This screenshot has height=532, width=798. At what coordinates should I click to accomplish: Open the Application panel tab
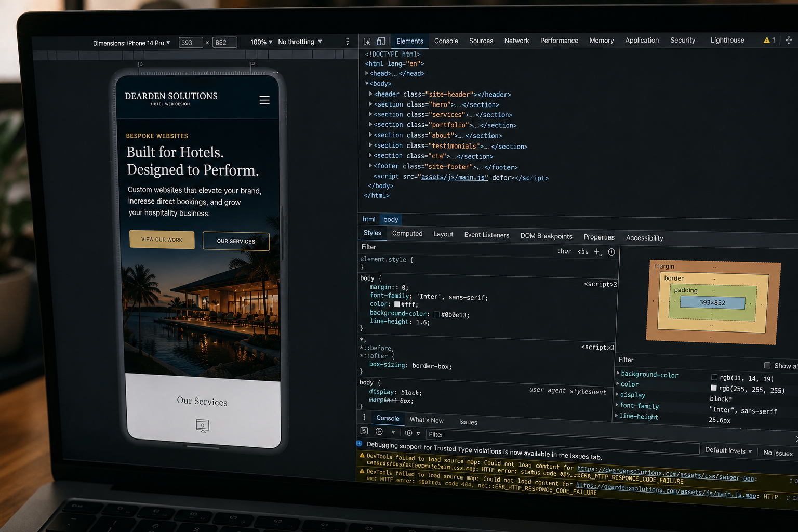coord(642,40)
